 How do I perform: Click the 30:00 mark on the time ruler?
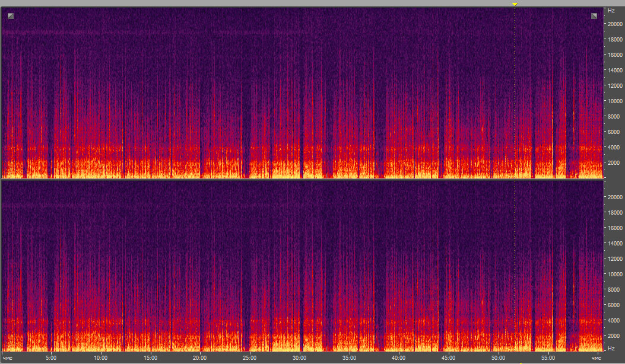(300, 358)
